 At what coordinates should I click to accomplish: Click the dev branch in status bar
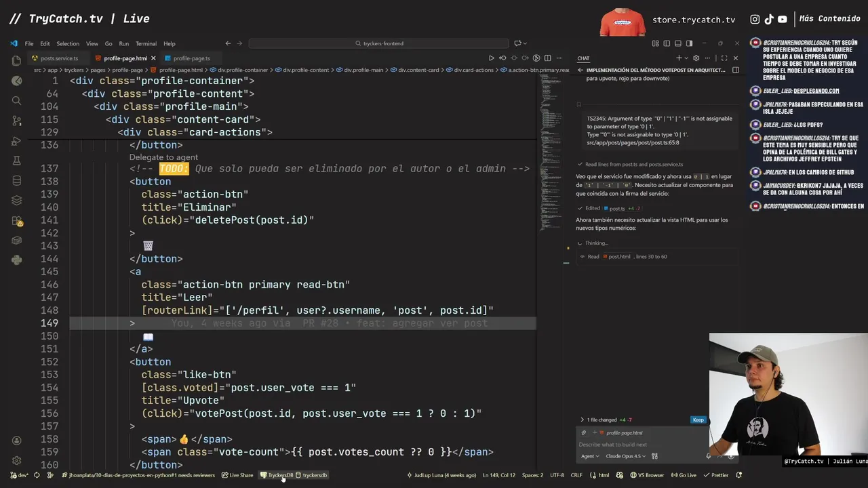tap(19, 475)
